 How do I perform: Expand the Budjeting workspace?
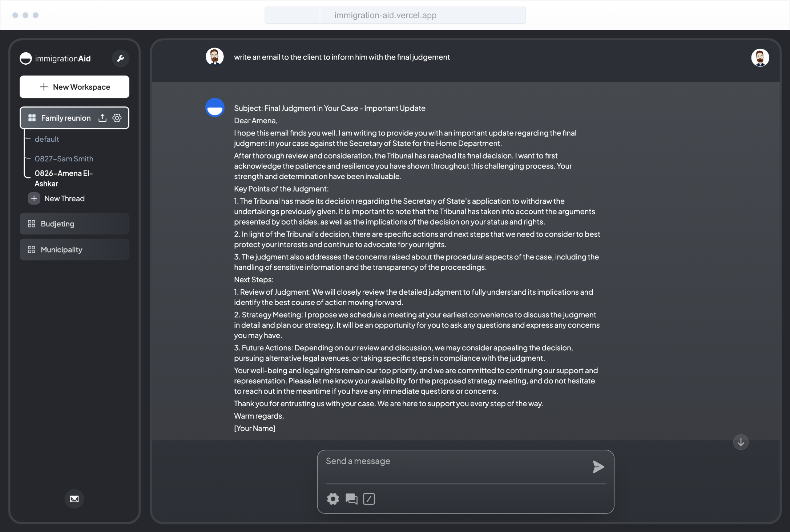(74, 224)
